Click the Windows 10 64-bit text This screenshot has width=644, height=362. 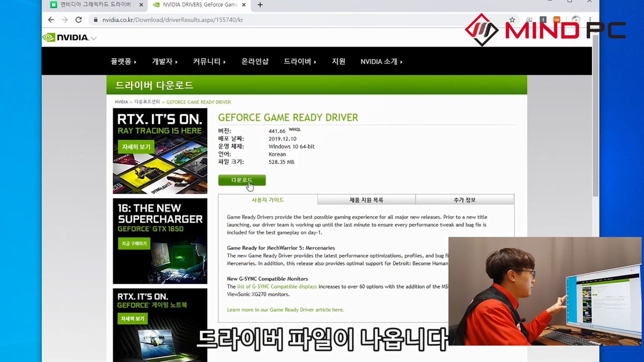(292, 146)
